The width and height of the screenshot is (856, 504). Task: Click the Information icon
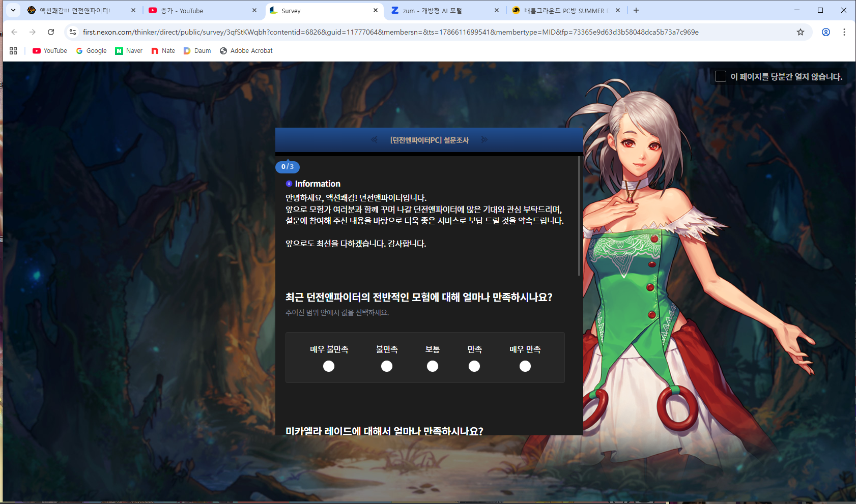pos(289,184)
